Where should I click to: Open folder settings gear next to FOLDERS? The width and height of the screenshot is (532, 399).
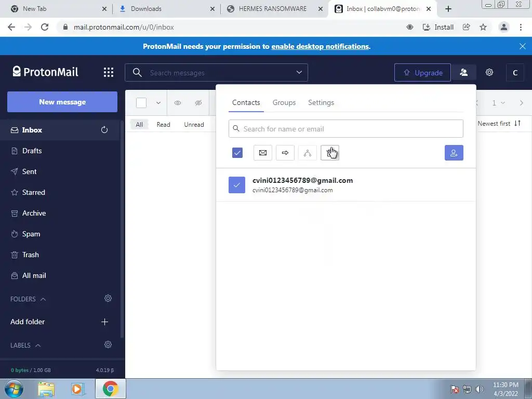click(108, 298)
